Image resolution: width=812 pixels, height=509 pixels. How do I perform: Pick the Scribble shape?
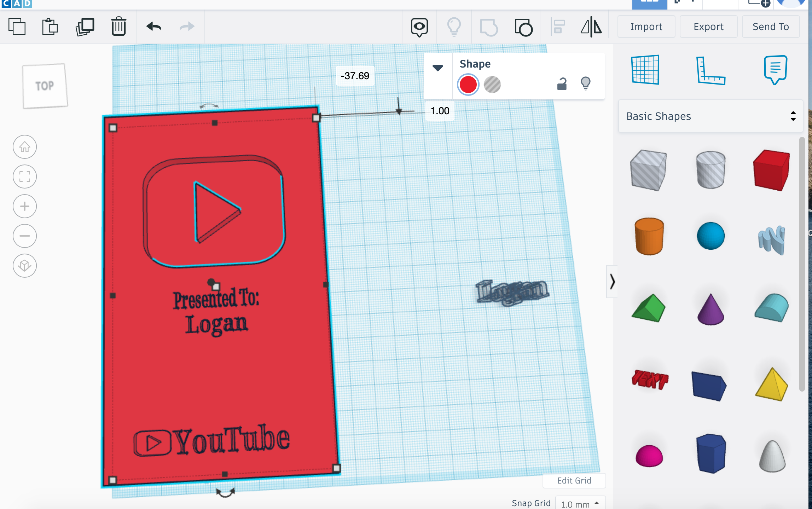point(772,240)
